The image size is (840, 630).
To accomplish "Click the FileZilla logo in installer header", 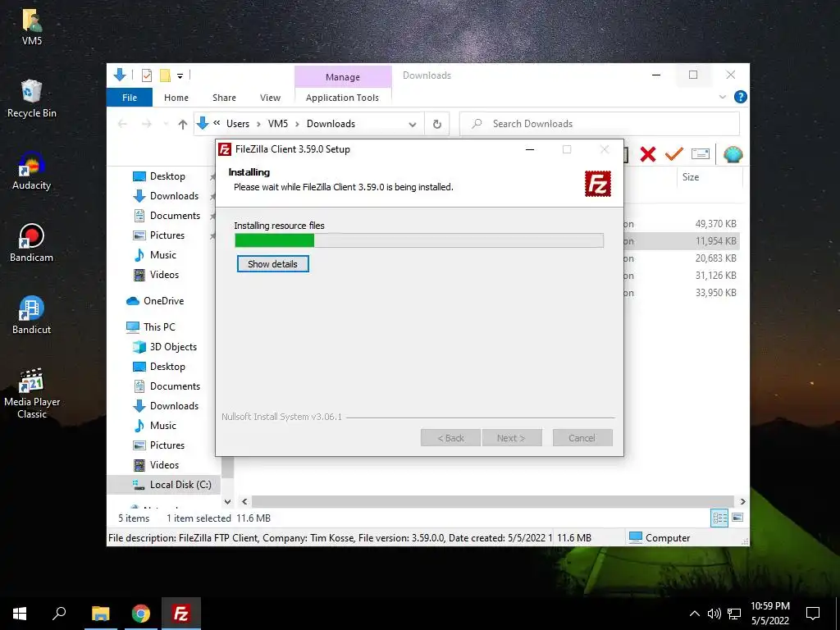I will [597, 184].
